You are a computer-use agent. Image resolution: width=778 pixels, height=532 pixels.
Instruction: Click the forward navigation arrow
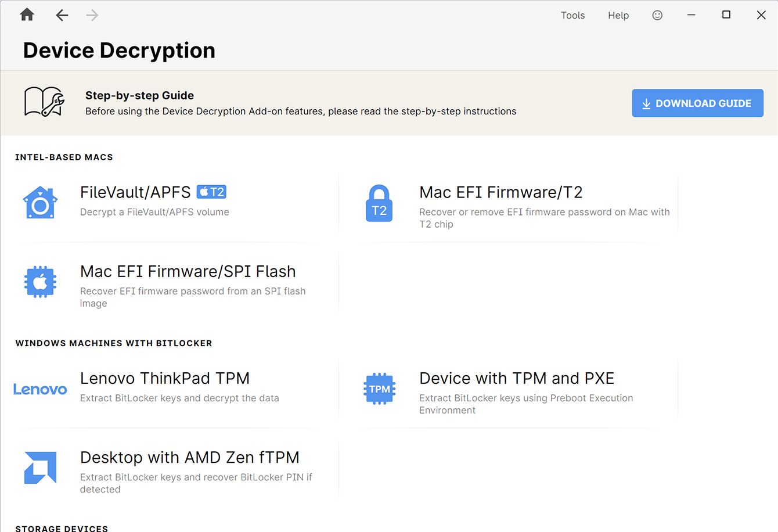click(x=92, y=15)
